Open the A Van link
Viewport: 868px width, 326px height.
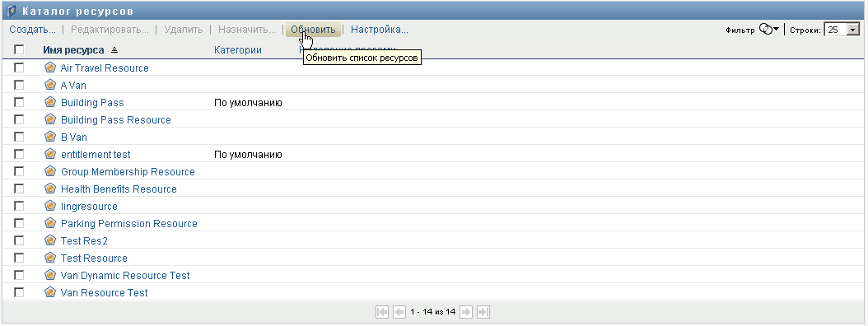pyautogui.click(x=73, y=86)
